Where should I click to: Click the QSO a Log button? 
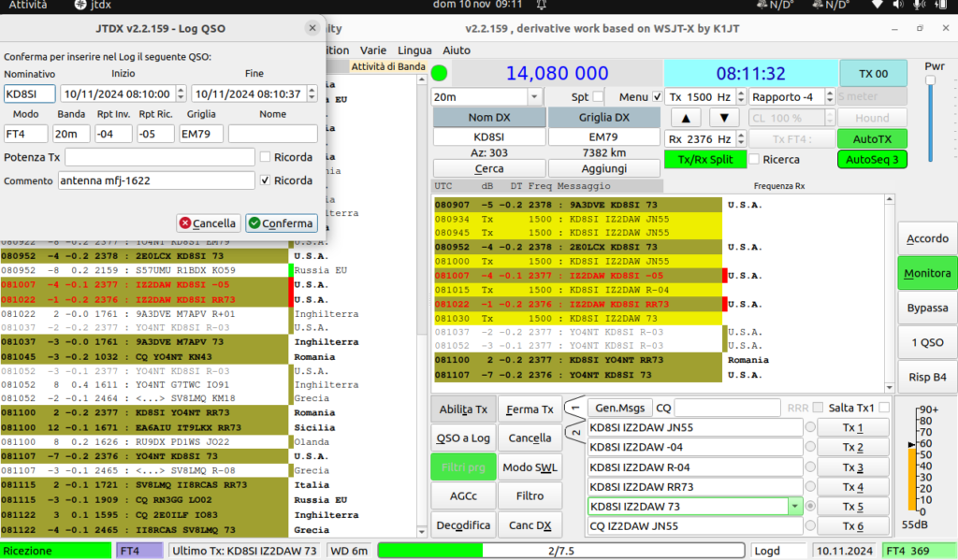pos(463,438)
